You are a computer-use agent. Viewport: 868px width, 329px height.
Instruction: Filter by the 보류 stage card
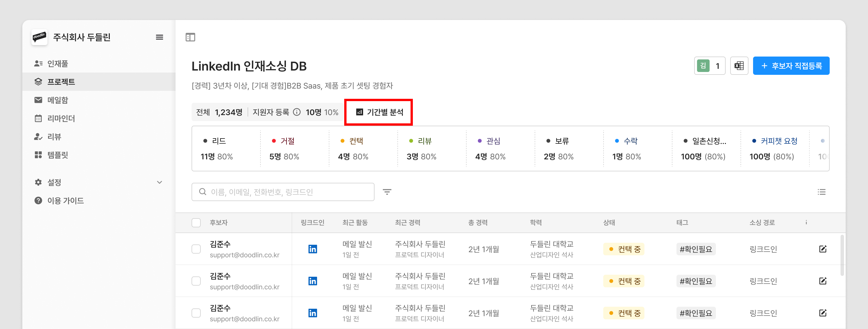569,149
